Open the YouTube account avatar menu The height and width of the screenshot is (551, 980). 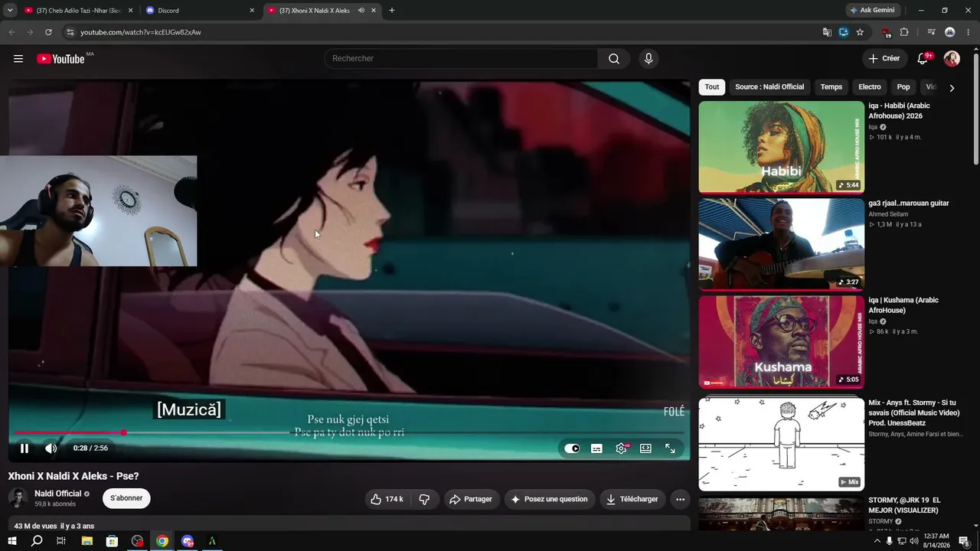coord(952,59)
